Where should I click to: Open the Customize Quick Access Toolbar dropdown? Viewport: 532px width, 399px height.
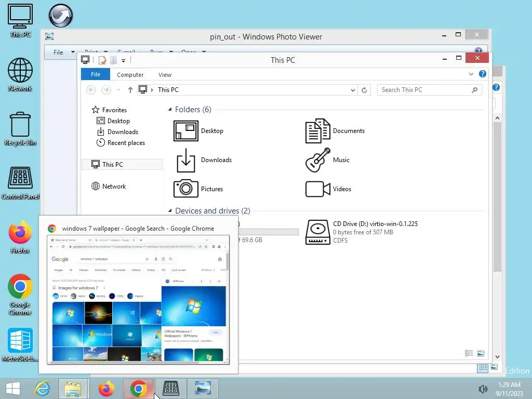pos(124,61)
